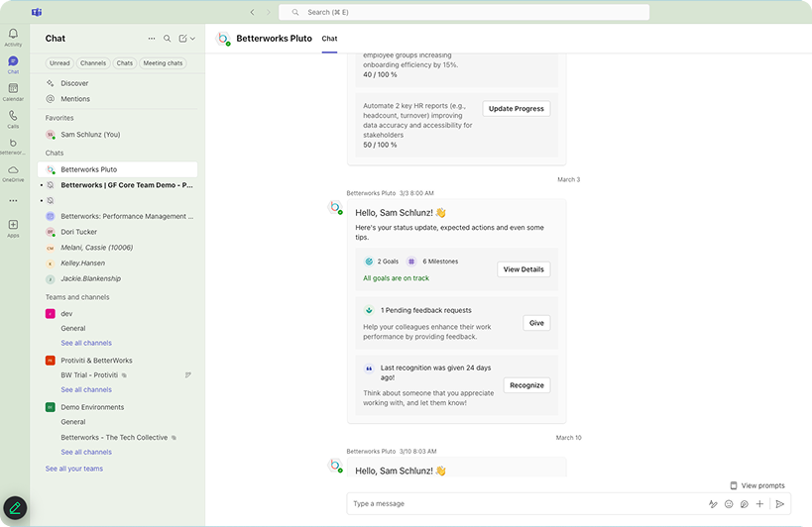
Task: Click the top Search bar
Action: click(x=464, y=12)
